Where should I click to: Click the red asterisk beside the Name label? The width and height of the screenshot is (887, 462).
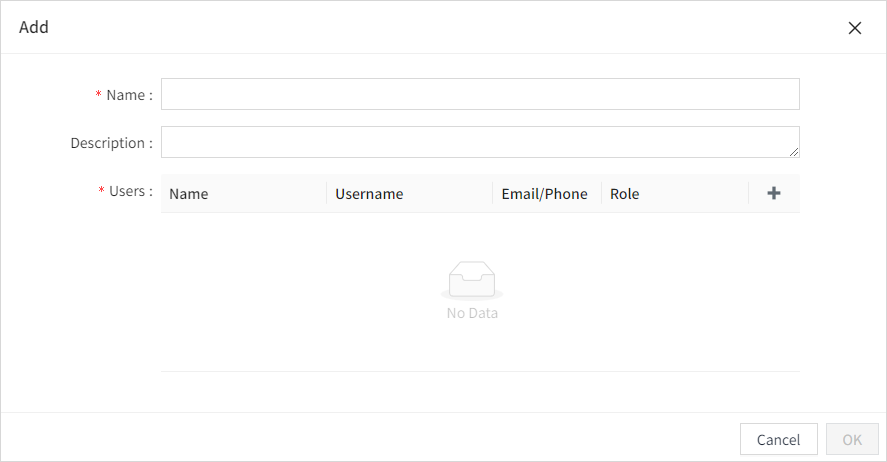(x=99, y=95)
